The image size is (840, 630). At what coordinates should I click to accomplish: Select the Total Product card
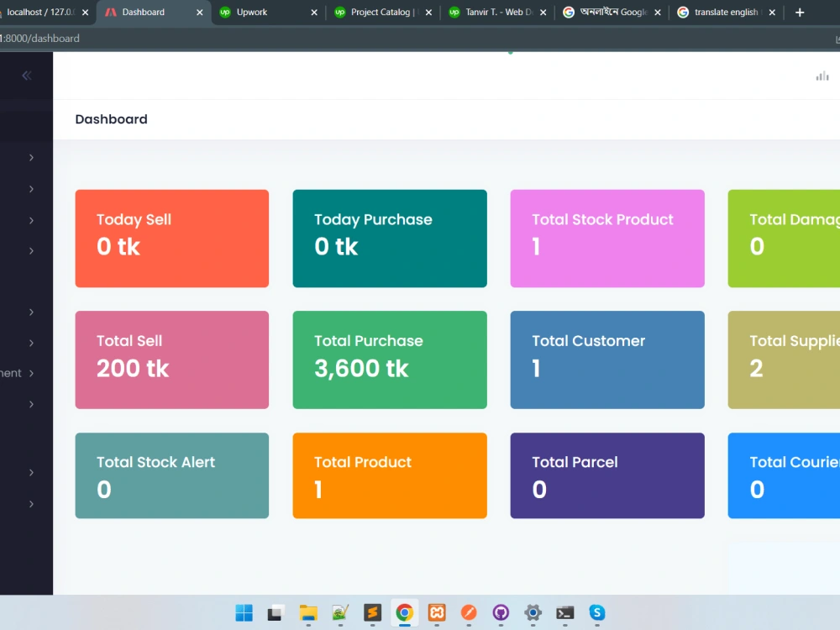[x=390, y=475]
